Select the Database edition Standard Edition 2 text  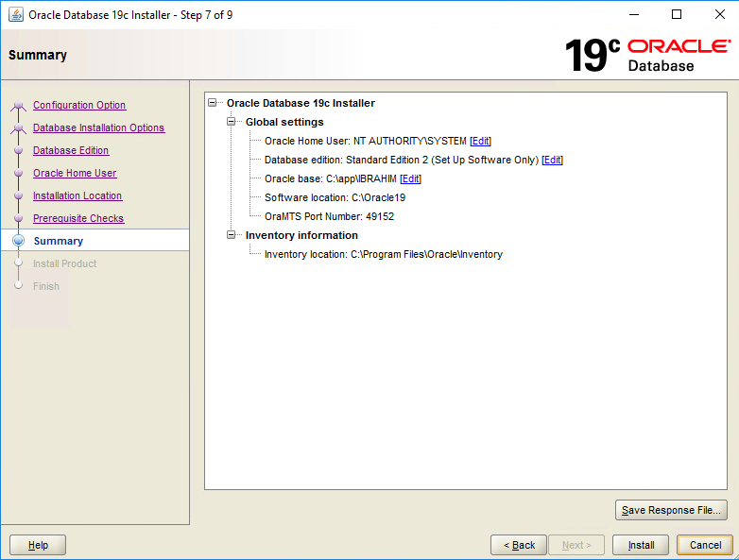[401, 160]
